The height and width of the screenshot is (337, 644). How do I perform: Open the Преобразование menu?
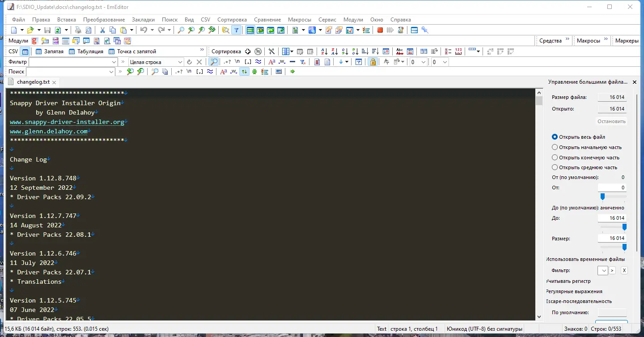[x=104, y=20]
